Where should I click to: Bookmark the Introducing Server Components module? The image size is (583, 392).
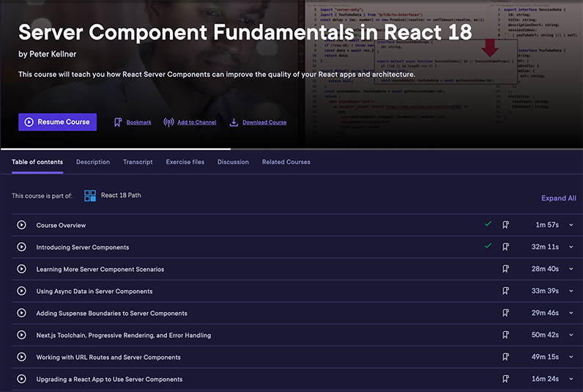pyautogui.click(x=505, y=247)
